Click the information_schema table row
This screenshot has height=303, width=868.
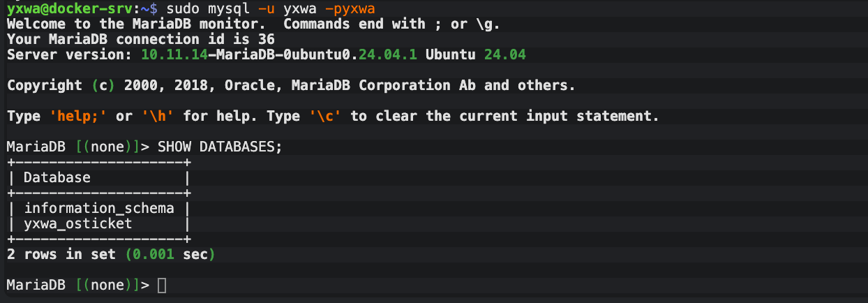pos(99,208)
